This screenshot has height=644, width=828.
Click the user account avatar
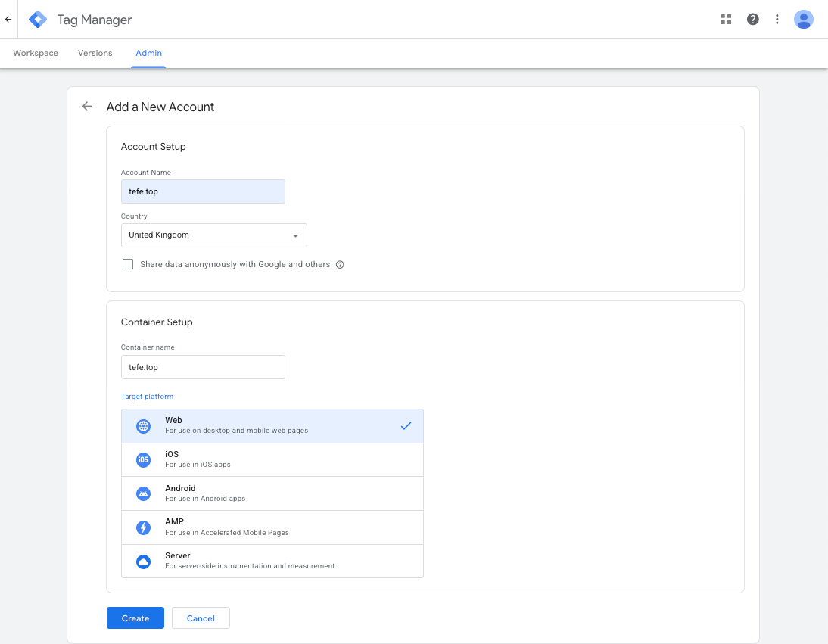pos(803,20)
